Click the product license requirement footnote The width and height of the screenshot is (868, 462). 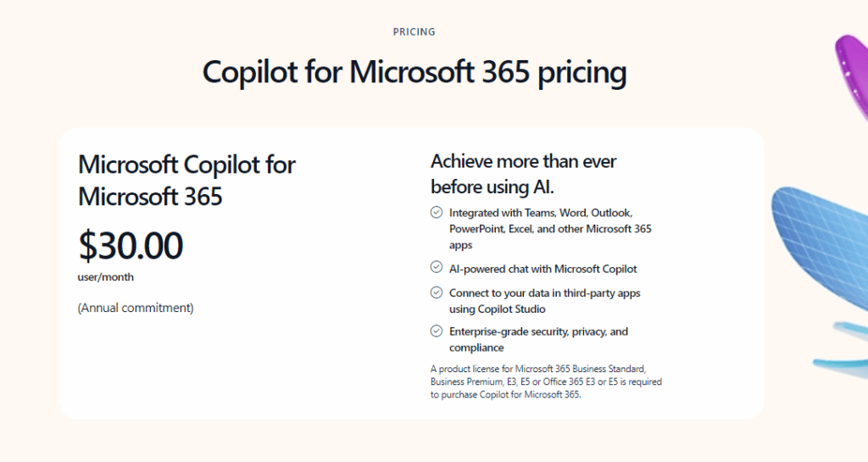pos(546,381)
